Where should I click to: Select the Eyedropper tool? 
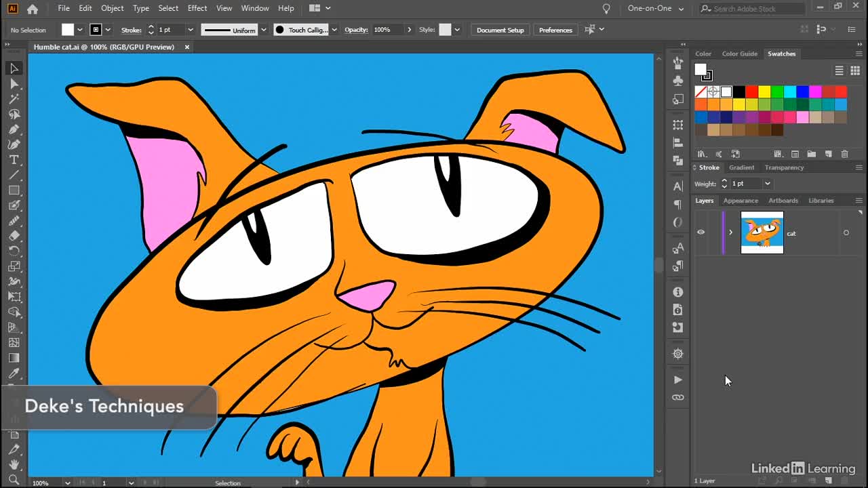[14, 373]
